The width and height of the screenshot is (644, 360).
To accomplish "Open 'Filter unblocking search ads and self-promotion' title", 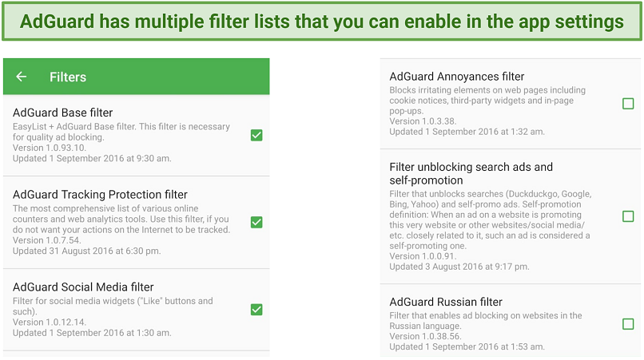I will [471, 174].
